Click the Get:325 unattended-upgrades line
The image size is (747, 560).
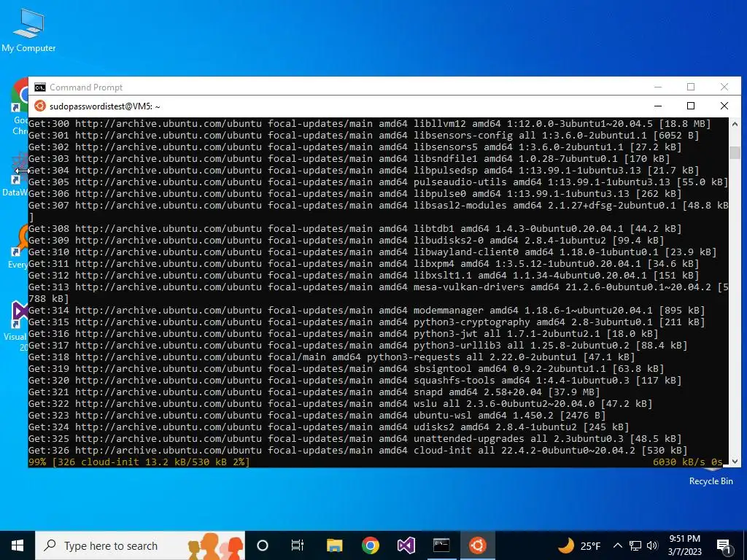click(x=355, y=438)
